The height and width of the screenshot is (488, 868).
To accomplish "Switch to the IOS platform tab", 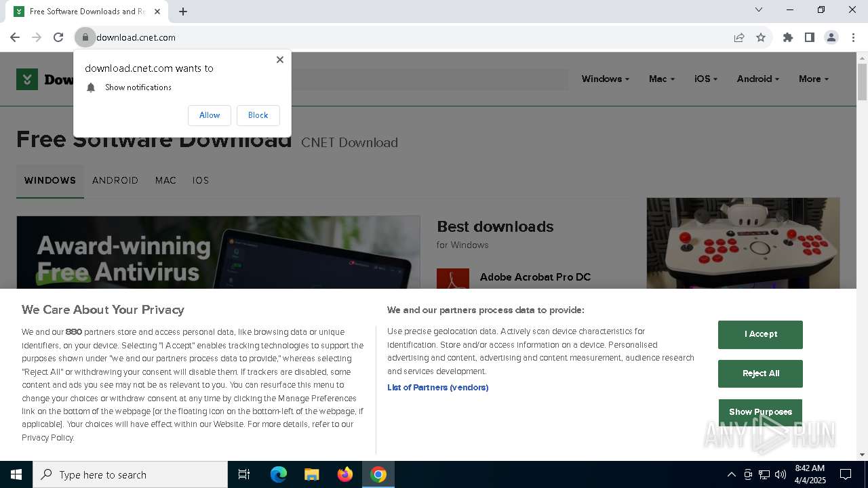I will (201, 181).
